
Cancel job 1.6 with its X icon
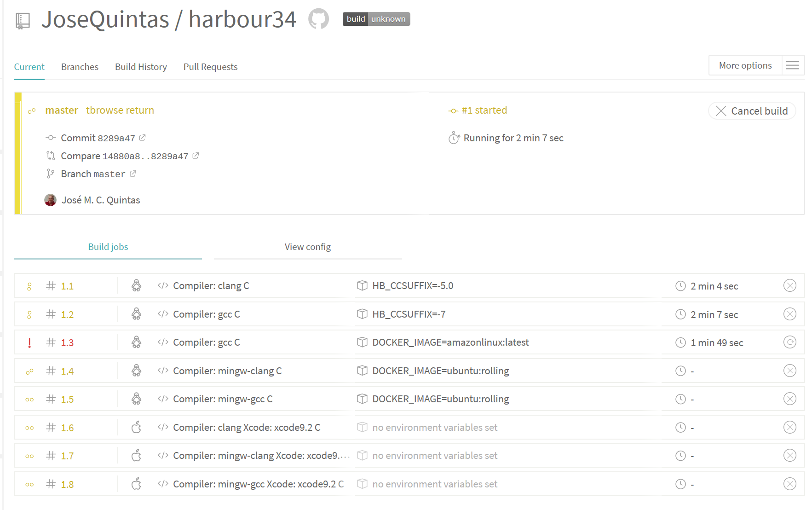pos(789,428)
